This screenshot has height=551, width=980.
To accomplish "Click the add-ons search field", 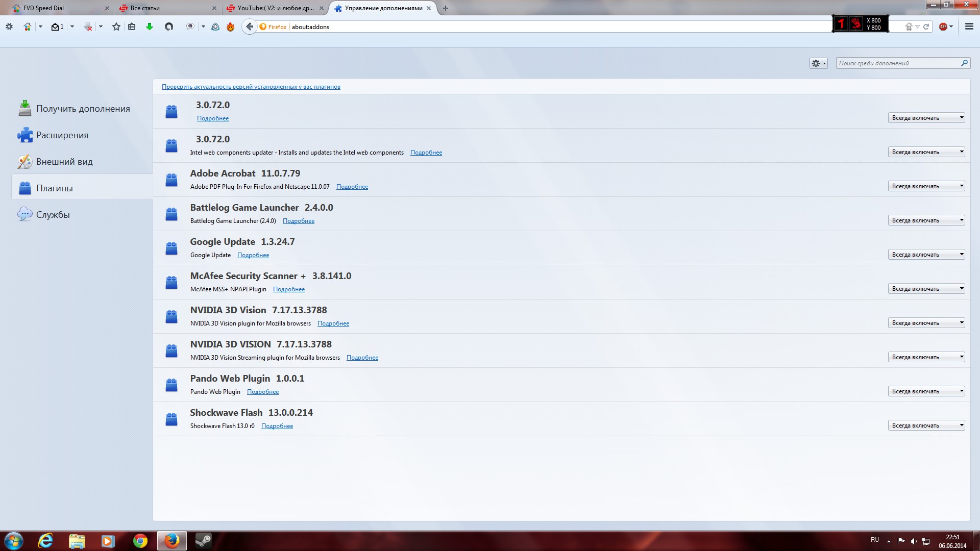I will pos(898,63).
